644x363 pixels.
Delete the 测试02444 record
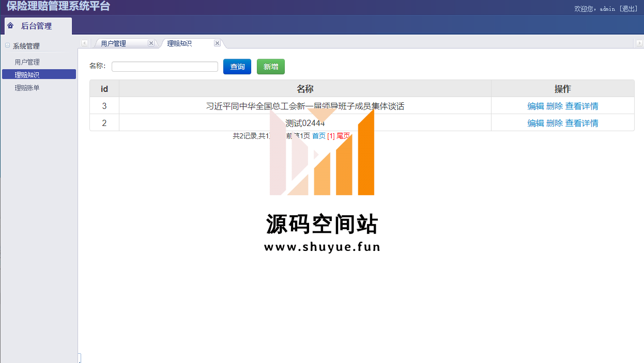[x=555, y=123]
